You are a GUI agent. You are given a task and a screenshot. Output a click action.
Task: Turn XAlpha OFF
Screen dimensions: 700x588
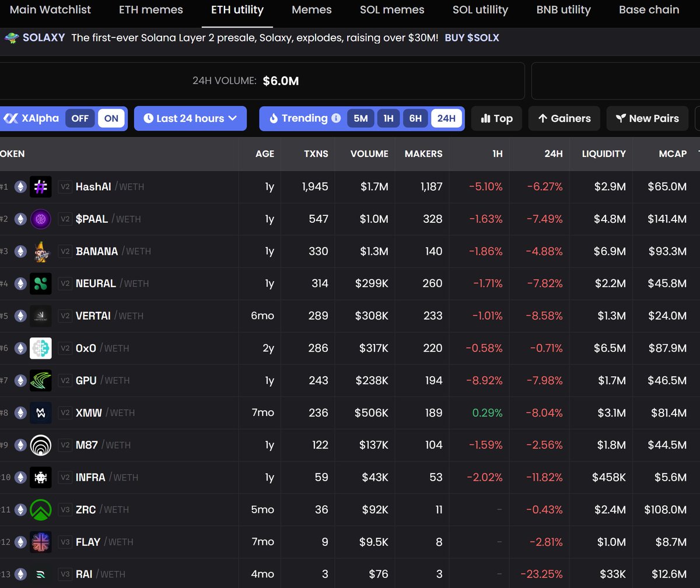pos(80,118)
